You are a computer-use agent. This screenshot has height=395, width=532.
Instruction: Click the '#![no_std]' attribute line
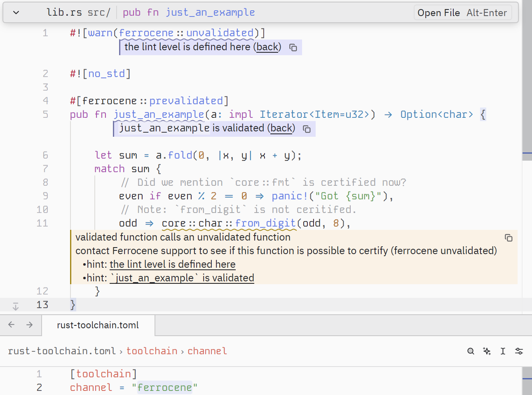100,74
